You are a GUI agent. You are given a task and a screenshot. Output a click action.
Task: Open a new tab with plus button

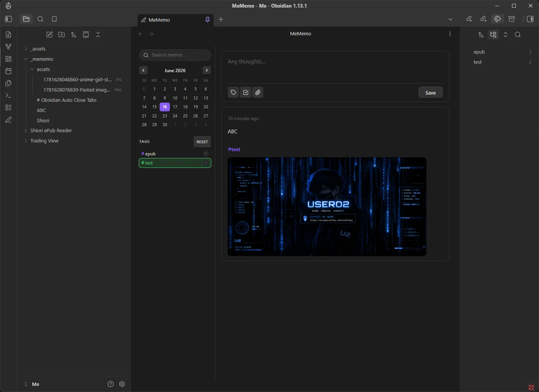pyautogui.click(x=221, y=19)
